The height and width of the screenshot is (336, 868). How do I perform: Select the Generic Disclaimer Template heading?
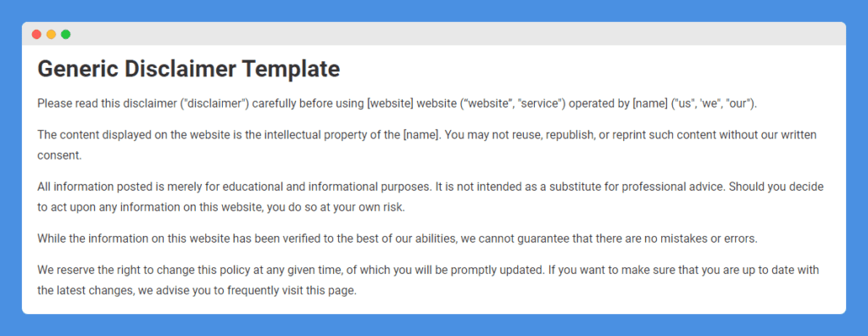click(189, 70)
